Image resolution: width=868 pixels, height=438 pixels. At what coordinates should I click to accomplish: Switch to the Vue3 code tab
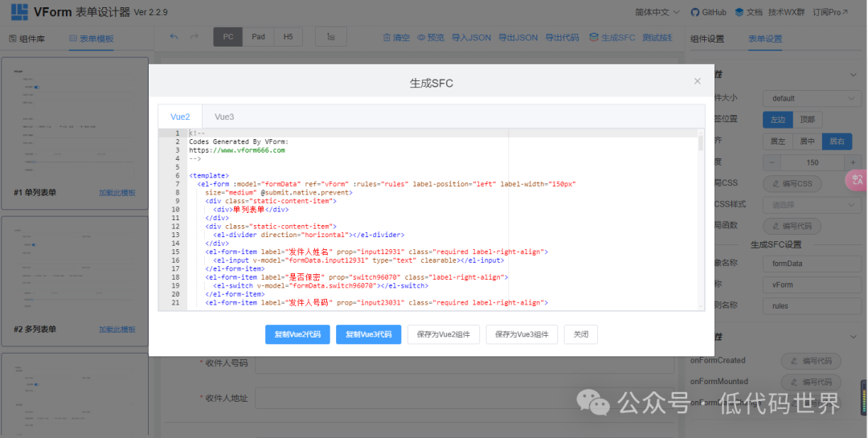(x=224, y=117)
